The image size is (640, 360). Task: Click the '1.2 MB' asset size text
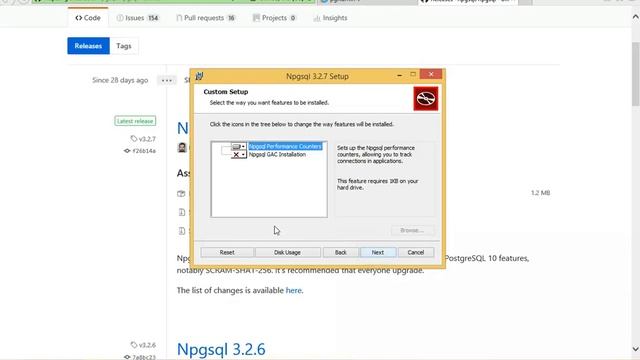point(540,193)
